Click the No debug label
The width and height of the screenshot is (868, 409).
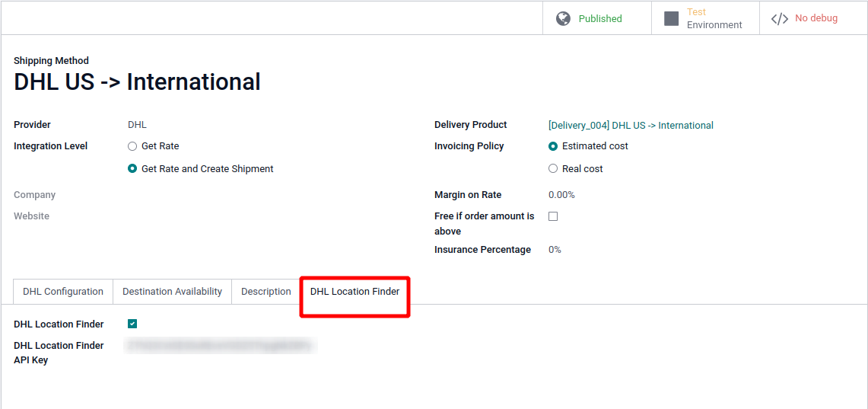coord(816,18)
